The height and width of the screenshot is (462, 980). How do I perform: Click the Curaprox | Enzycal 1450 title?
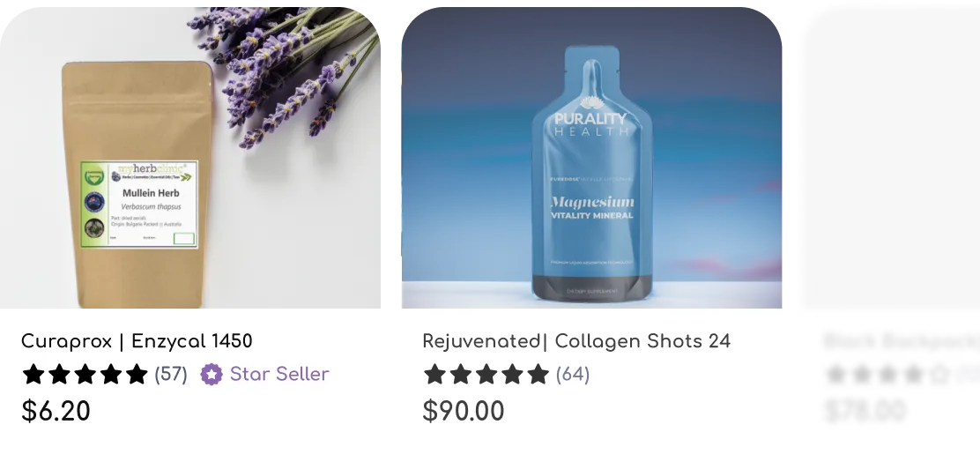(137, 341)
